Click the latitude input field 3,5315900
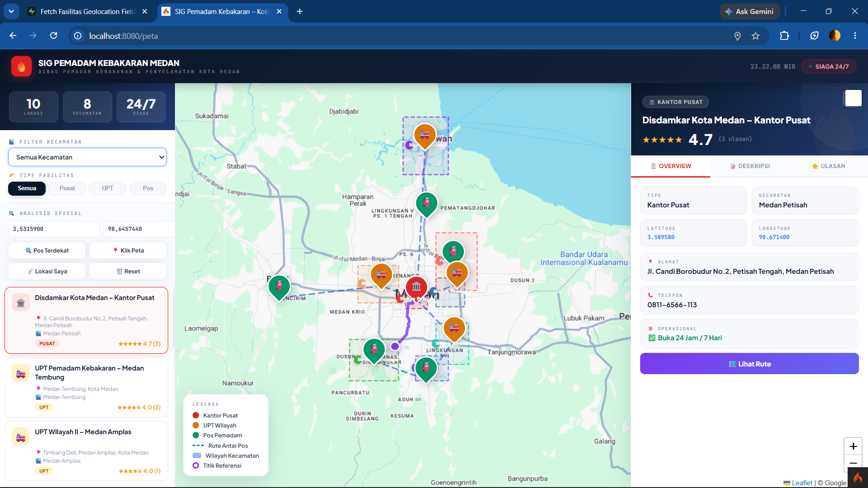This screenshot has width=868, height=488. (x=54, y=229)
